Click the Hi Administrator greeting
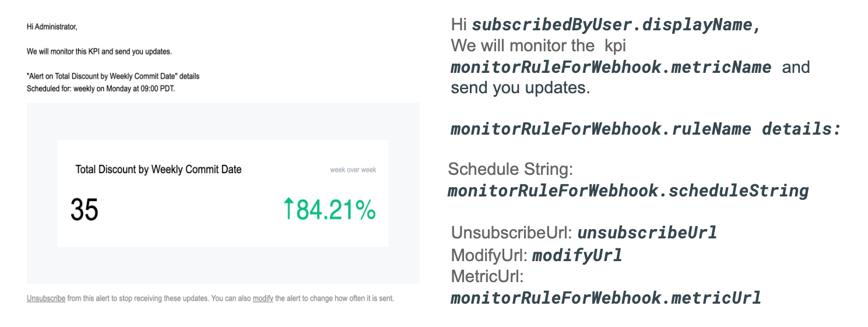This screenshot has width=868, height=327. 52,26
